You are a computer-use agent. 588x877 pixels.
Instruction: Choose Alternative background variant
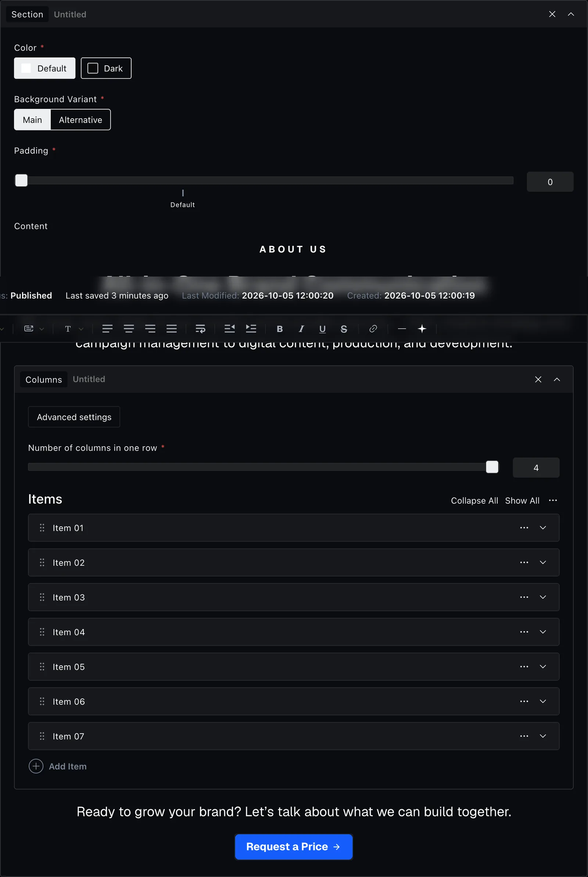click(x=80, y=119)
